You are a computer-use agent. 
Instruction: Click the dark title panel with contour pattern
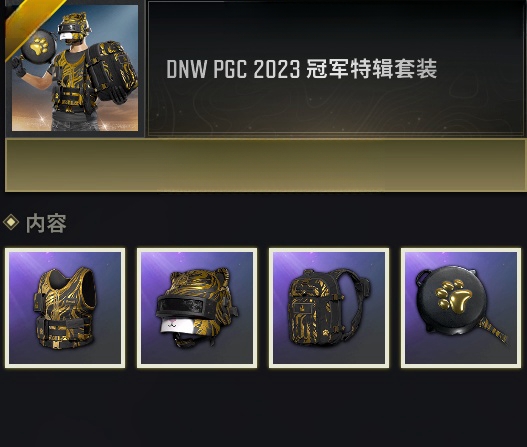coord(336,69)
